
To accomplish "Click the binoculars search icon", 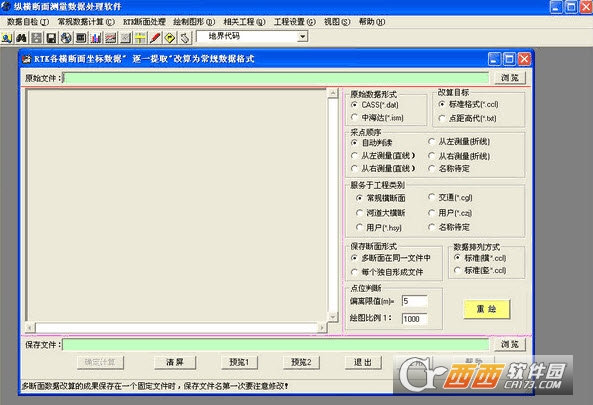I will (x=21, y=37).
